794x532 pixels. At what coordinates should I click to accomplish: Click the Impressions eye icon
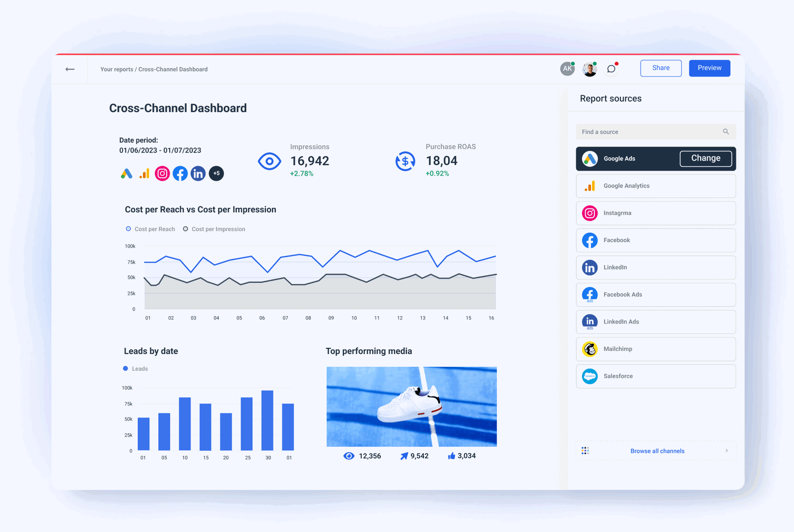coord(269,161)
